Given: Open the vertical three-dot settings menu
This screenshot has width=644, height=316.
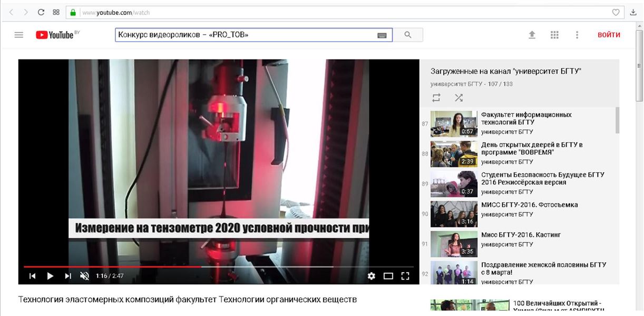Looking at the screenshot, I should click(577, 35).
